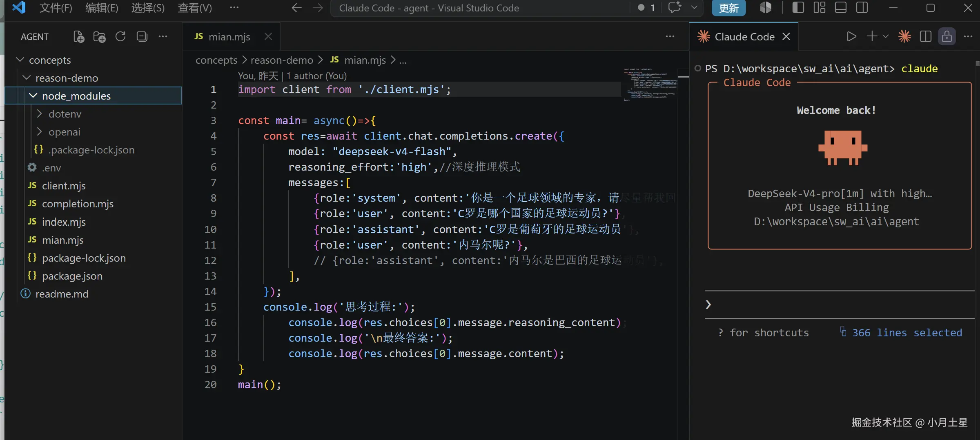Open the customize layout icon
980x440 pixels.
(819, 7)
